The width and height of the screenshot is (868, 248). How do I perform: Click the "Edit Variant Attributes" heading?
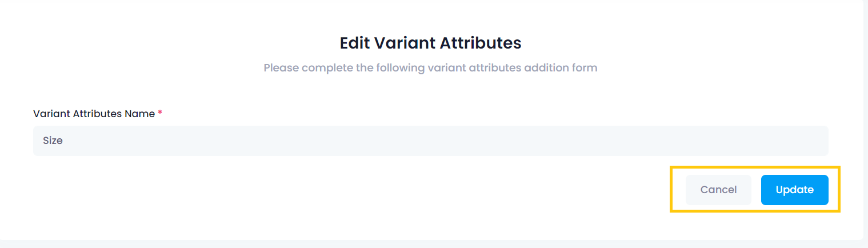point(430,43)
